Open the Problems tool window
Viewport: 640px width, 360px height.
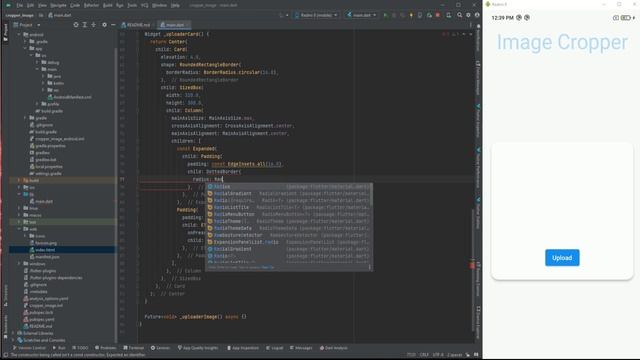click(106, 348)
